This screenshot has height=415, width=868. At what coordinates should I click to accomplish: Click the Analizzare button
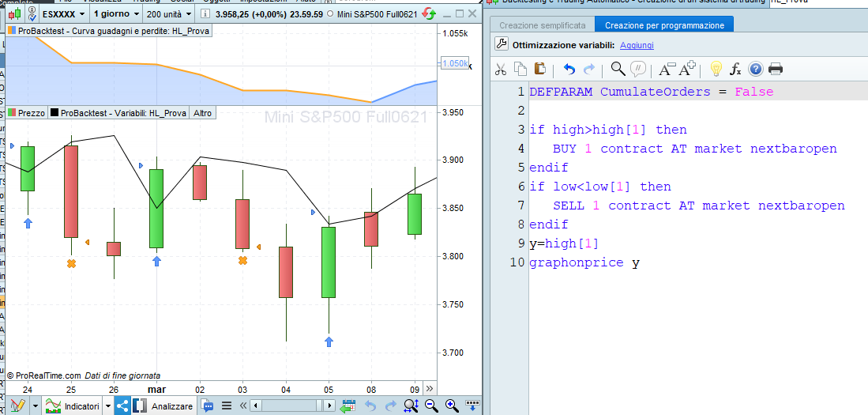pyautogui.click(x=163, y=406)
